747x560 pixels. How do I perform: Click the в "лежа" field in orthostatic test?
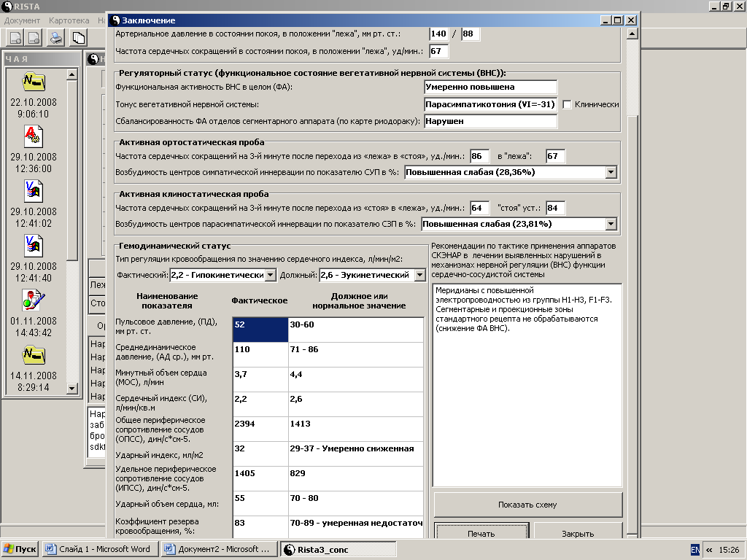(555, 156)
